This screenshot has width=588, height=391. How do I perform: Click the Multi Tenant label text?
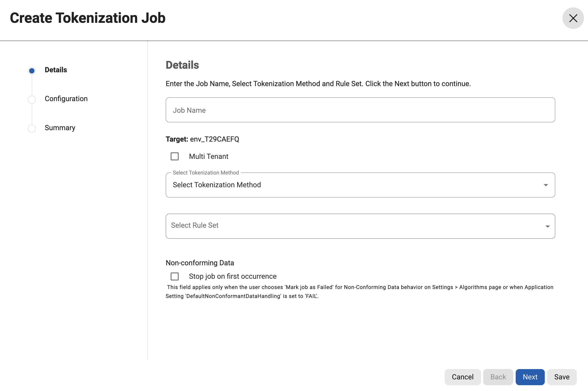(208, 156)
